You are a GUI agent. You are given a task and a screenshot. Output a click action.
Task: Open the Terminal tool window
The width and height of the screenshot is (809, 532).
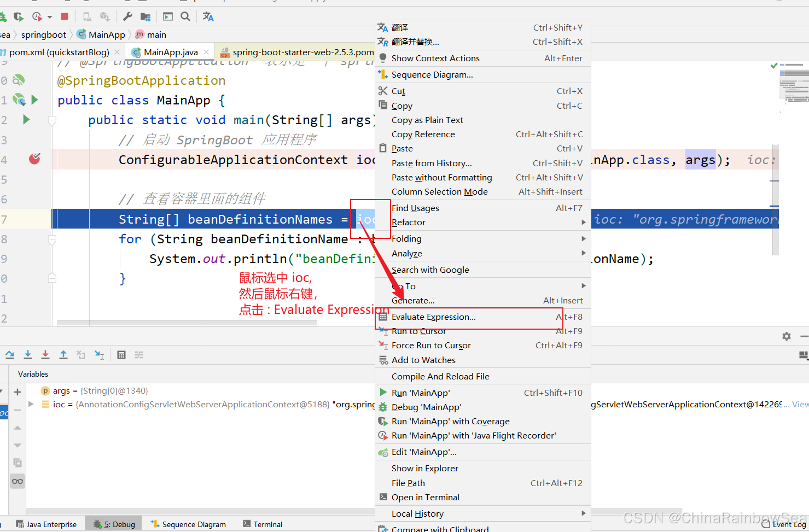pyautogui.click(x=263, y=524)
